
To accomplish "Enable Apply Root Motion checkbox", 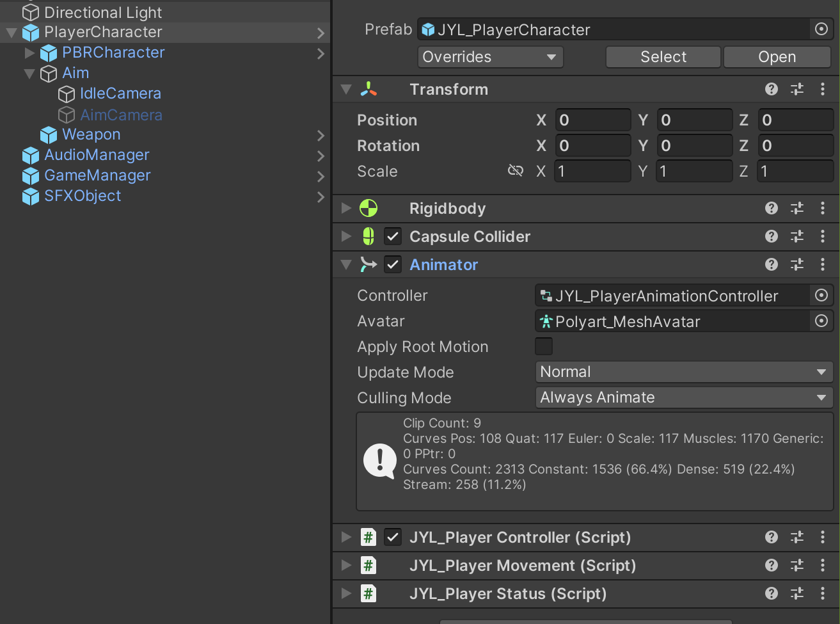I will [x=544, y=346].
